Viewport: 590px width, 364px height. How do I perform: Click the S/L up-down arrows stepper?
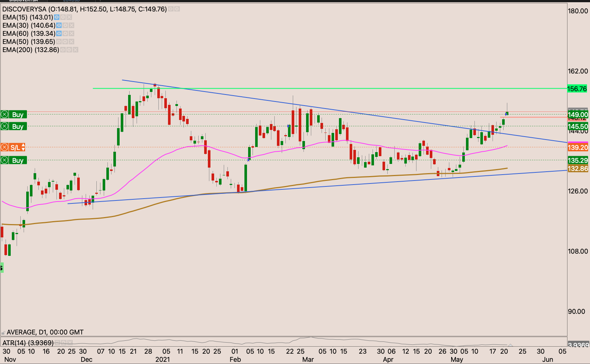tap(23, 148)
